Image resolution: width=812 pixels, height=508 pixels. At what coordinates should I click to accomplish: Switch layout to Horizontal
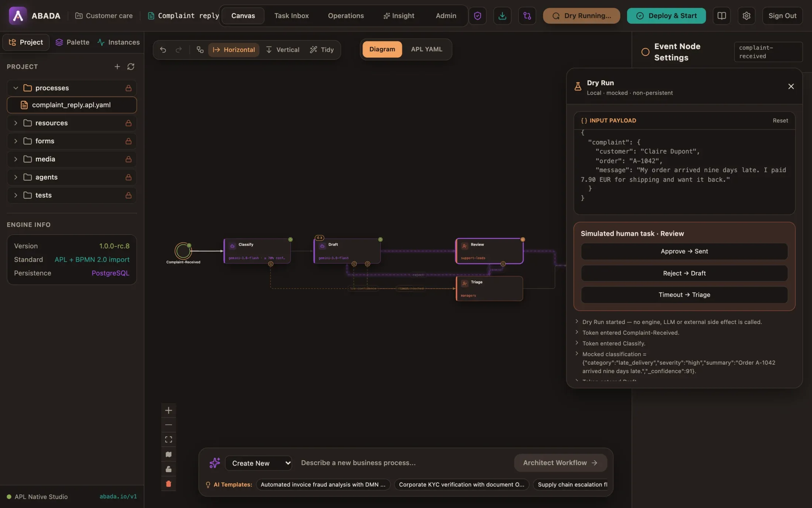(234, 50)
